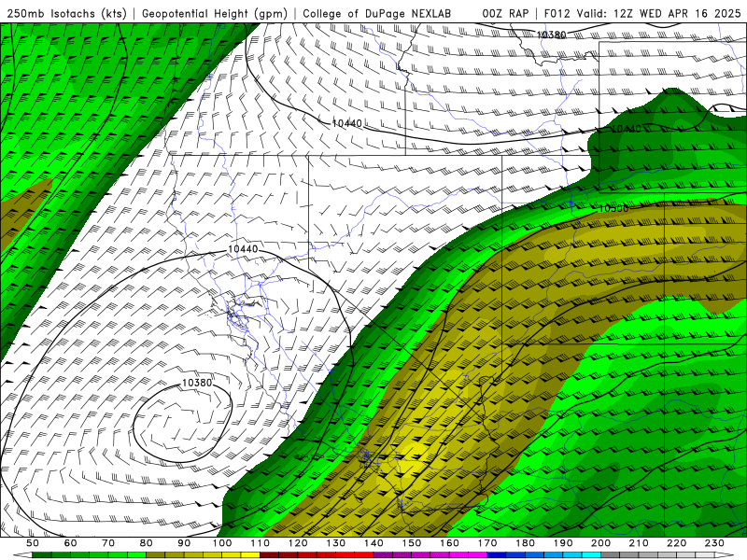Click the 90 value on the color scale
Screen dimensions: 747x560
[184, 543]
